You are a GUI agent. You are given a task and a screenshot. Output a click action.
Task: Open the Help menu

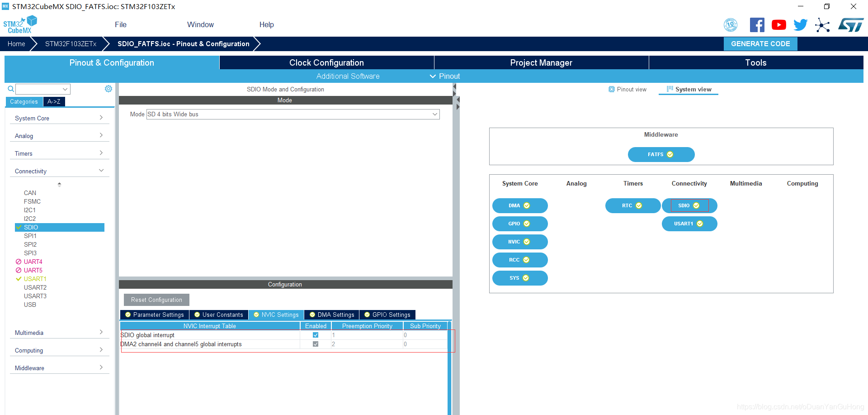(266, 24)
